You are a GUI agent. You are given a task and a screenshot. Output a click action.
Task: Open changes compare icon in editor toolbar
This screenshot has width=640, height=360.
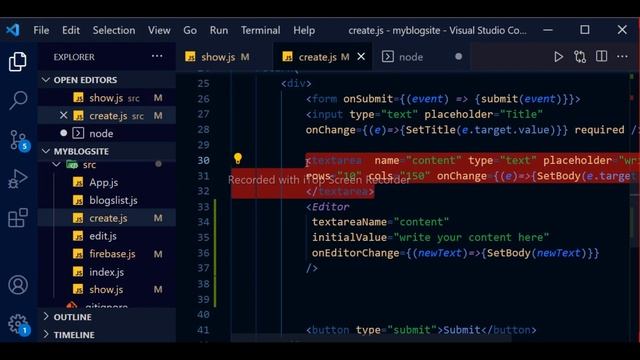(580, 57)
